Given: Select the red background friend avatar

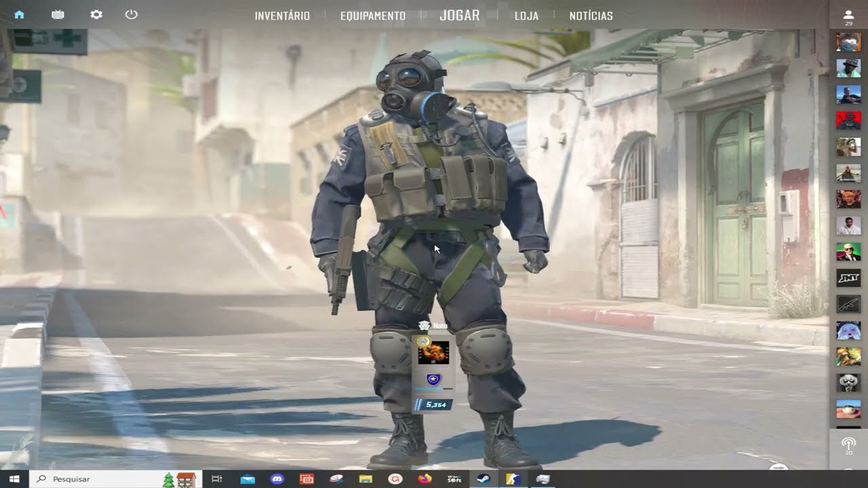Looking at the screenshot, I should [x=848, y=121].
